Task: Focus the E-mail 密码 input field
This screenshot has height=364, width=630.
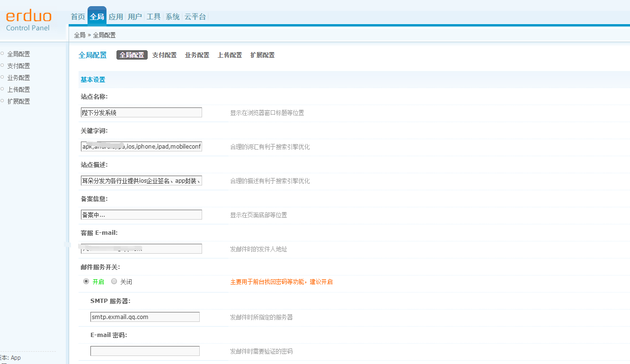Action: [145, 351]
